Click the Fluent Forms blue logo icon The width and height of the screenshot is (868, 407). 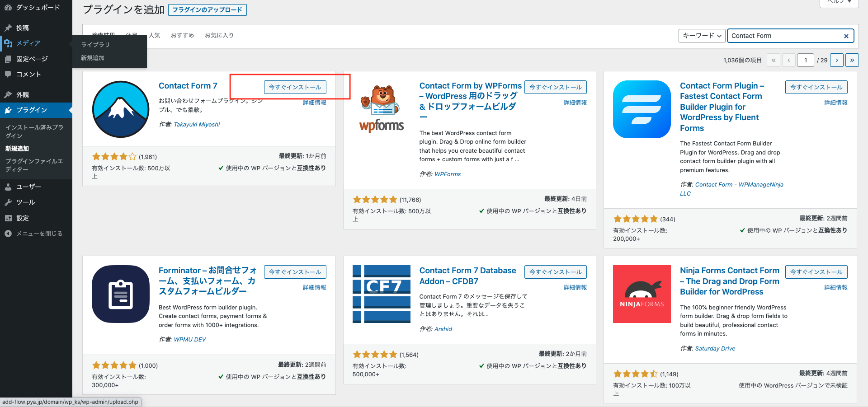click(x=642, y=109)
